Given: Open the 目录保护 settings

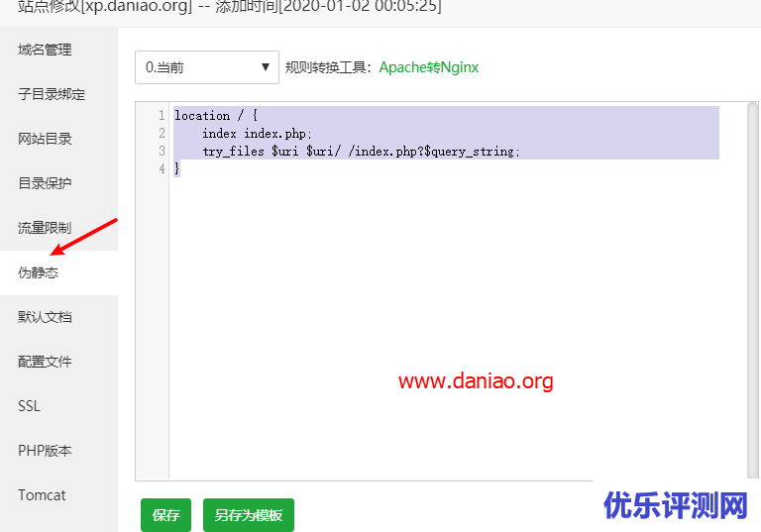Looking at the screenshot, I should [x=46, y=183].
